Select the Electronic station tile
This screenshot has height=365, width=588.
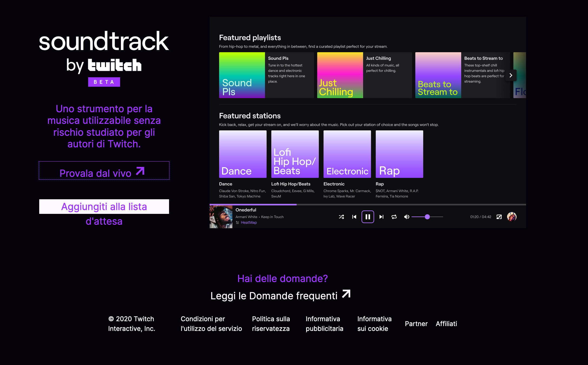click(347, 154)
